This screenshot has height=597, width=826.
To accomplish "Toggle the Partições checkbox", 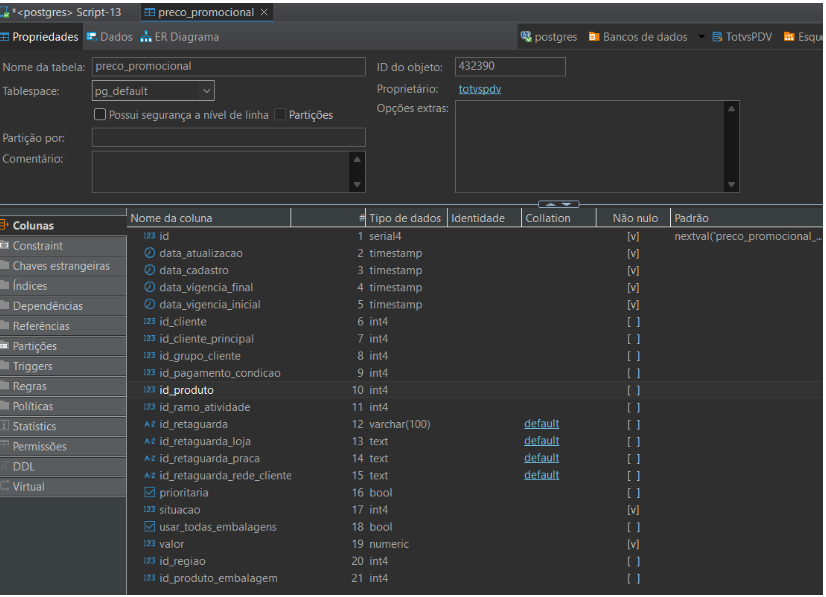I will (280, 114).
